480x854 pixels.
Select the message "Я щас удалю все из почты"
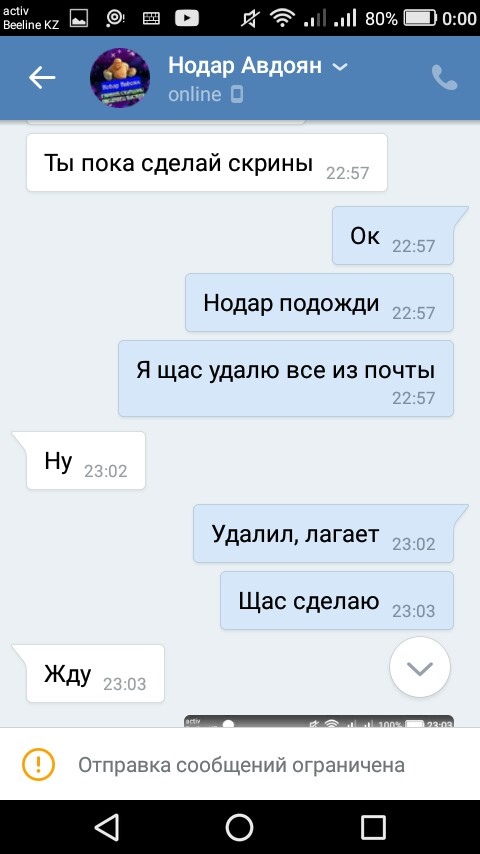click(286, 379)
